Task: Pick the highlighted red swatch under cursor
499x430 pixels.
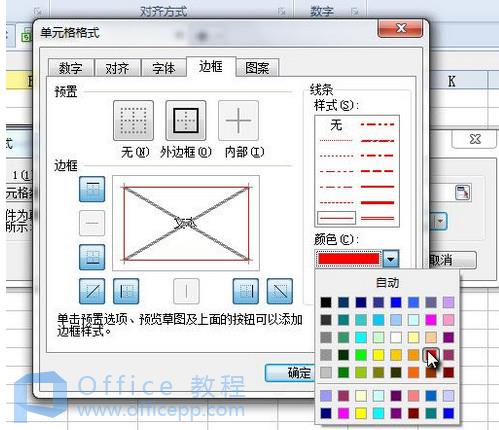Action: coord(431,355)
